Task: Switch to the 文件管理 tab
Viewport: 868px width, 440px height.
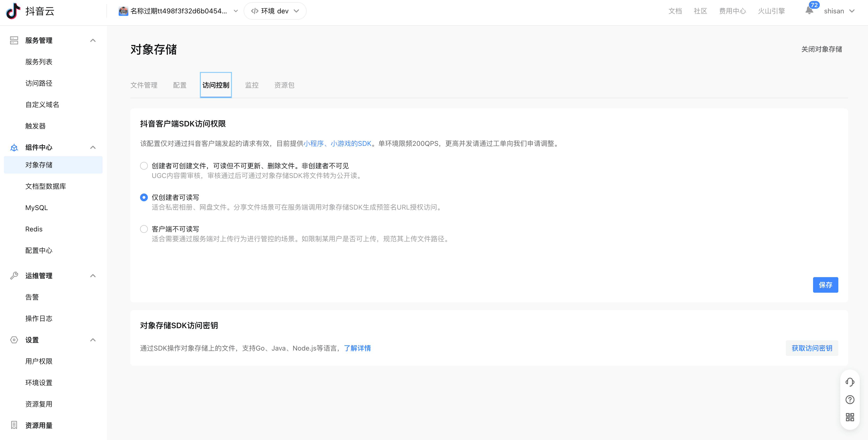Action: 144,85
